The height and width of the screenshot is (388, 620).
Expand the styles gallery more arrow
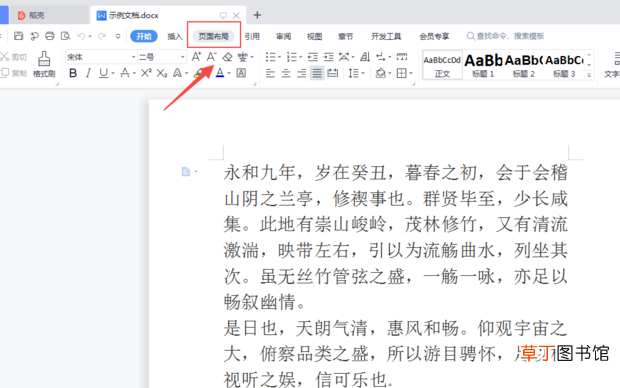pos(589,74)
